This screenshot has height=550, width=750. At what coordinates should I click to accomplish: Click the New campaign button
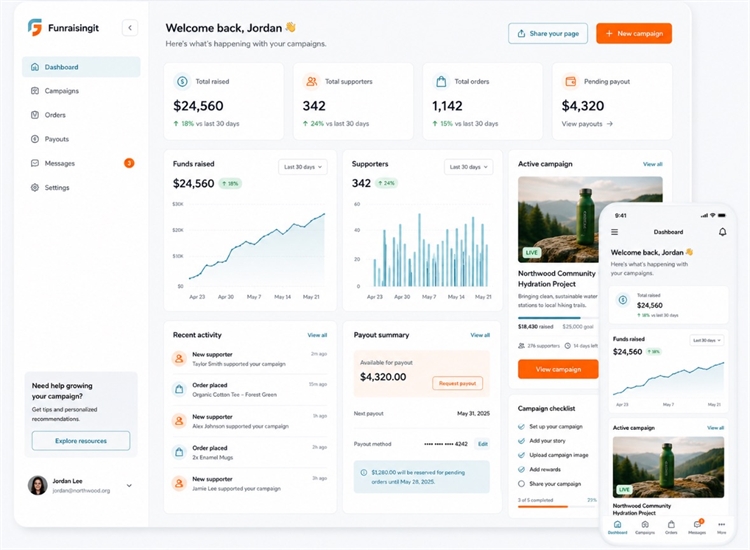tap(634, 33)
